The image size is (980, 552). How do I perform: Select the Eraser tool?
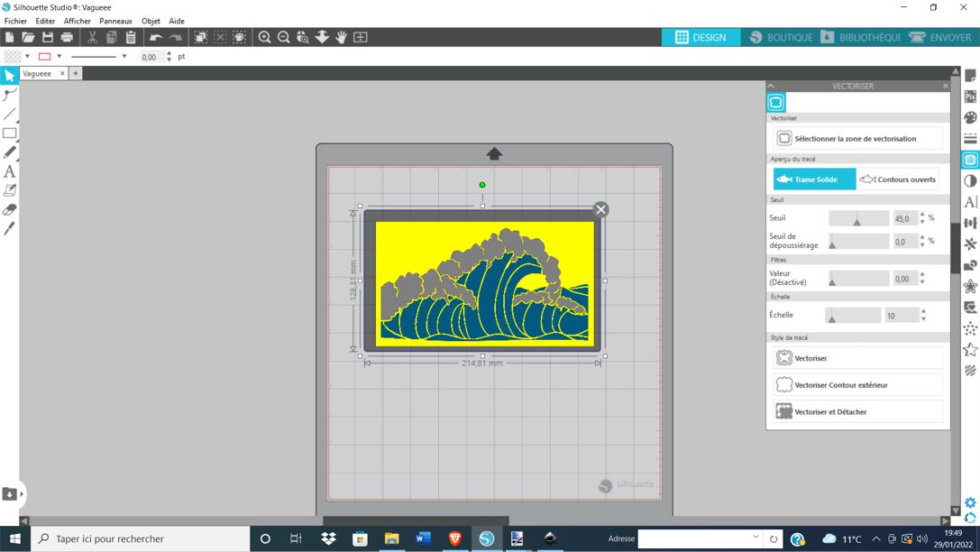coord(10,209)
